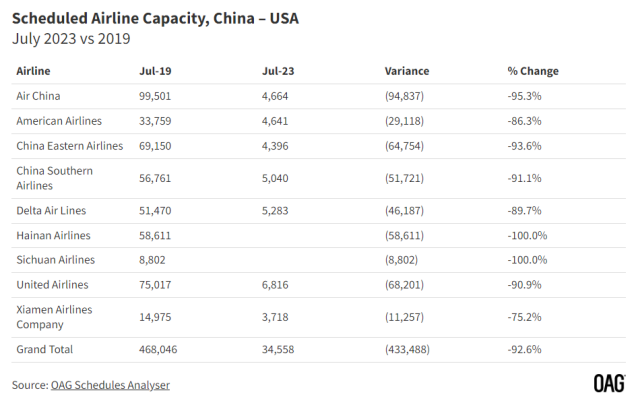639x401 pixels.
Task: Select the Sichuan Airlines row label
Action: 55,260
